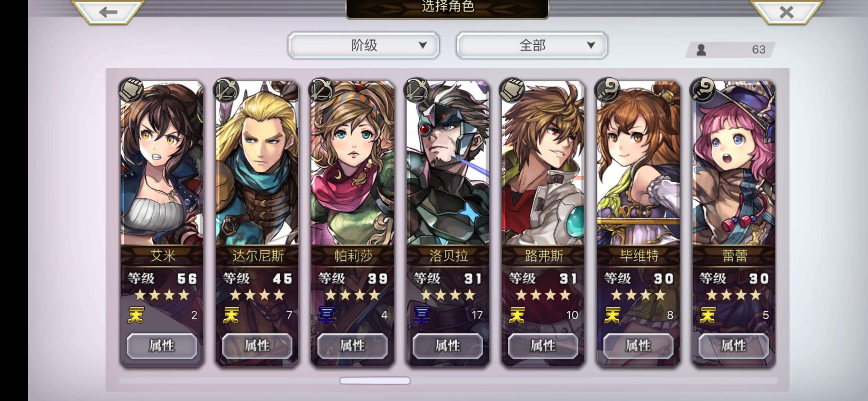The width and height of the screenshot is (868, 401).
Task: Select the 达尔尼斯 name label
Action: tap(257, 256)
